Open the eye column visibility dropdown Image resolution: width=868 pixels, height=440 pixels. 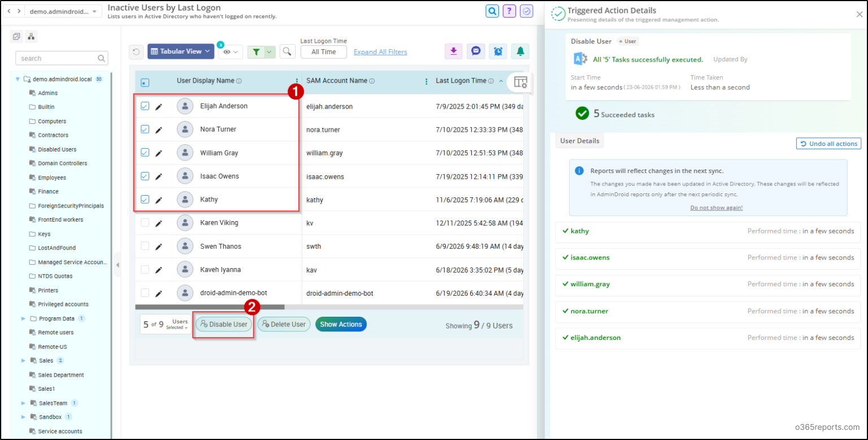pos(231,52)
